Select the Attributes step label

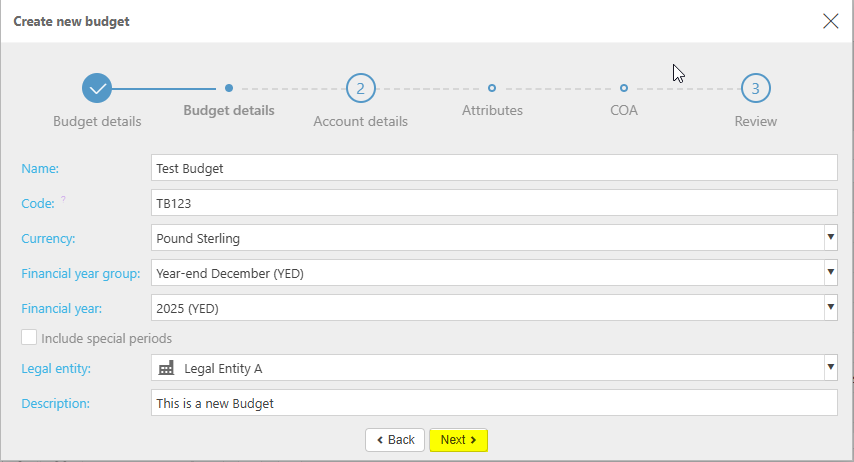(492, 110)
